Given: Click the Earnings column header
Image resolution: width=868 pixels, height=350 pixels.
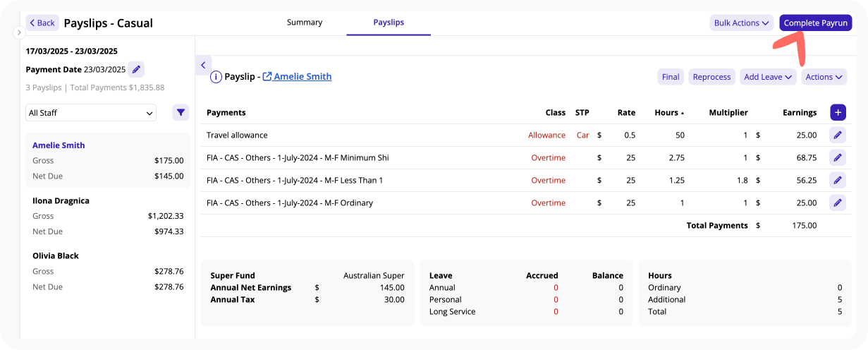Looking at the screenshot, I should (800, 112).
